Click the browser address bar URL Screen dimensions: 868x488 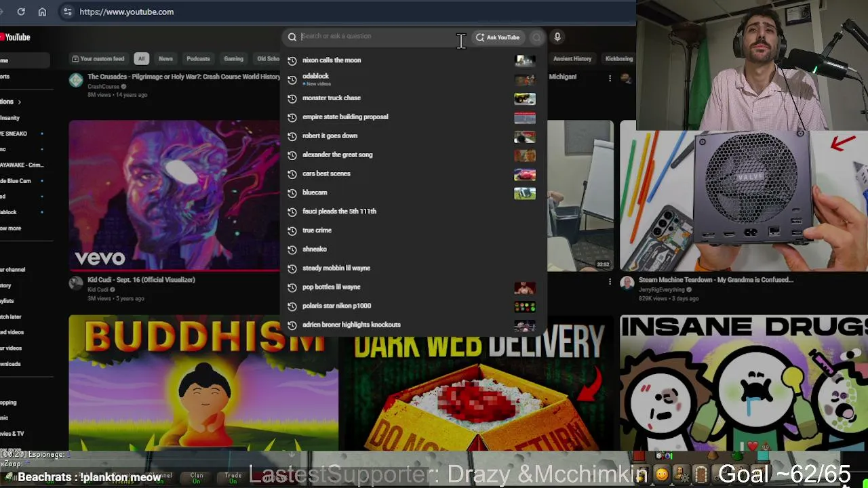tap(126, 12)
